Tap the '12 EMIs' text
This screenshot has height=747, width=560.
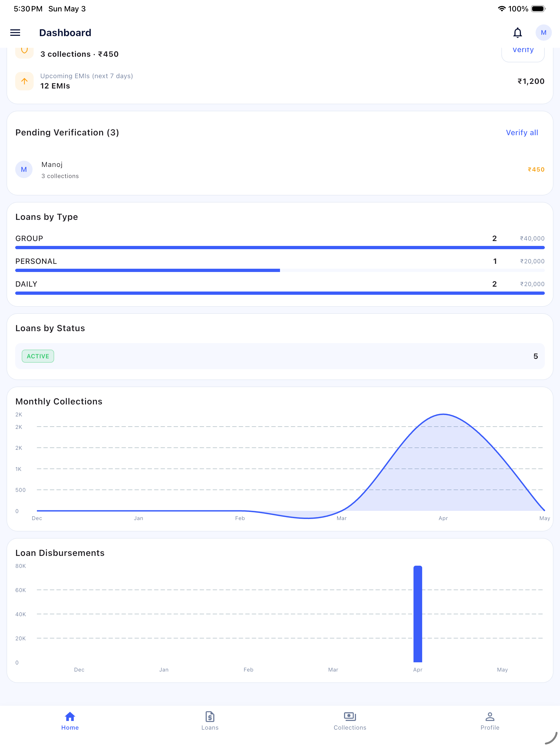coord(55,86)
